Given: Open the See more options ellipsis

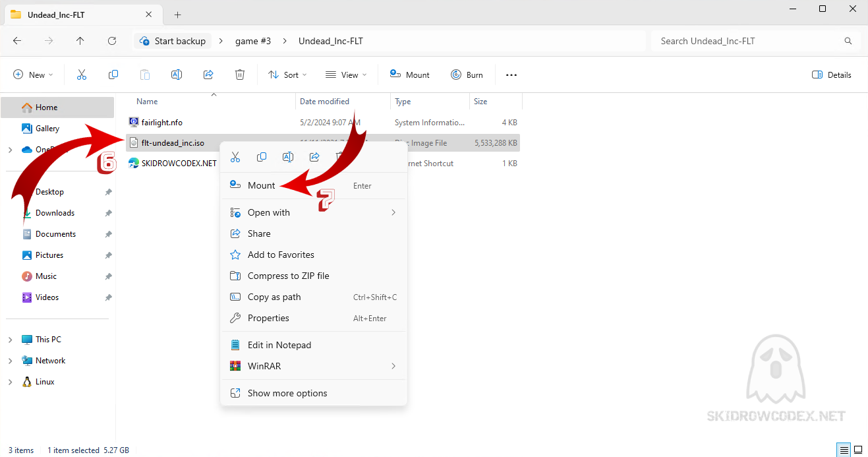Looking at the screenshot, I should pos(511,75).
